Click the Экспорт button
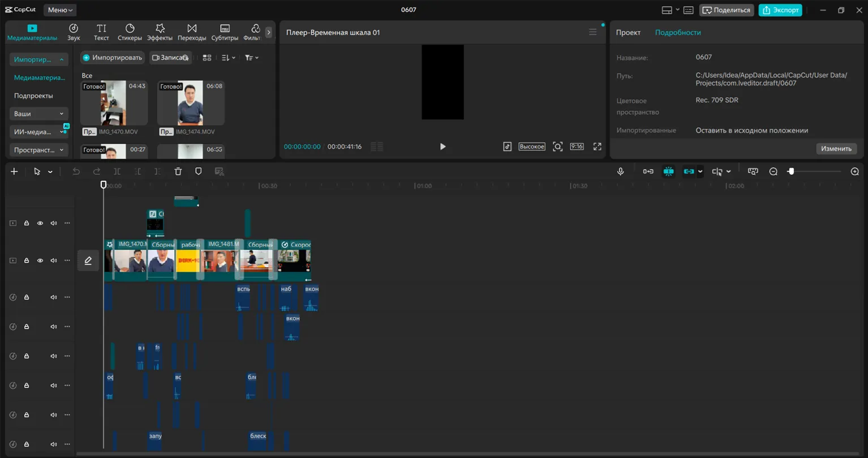The width and height of the screenshot is (868, 458). [x=780, y=10]
